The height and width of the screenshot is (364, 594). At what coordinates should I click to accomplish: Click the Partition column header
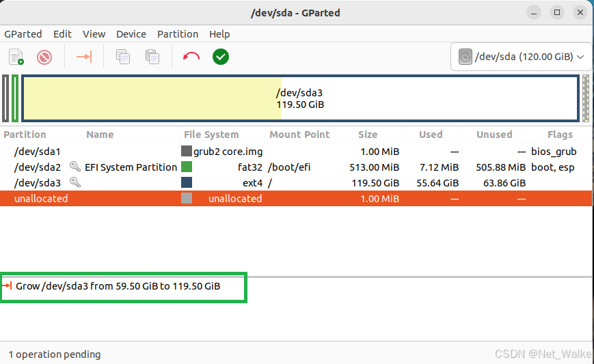pyautogui.click(x=25, y=135)
